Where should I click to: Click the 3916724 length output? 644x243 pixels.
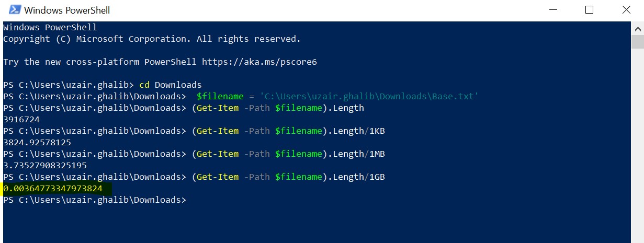coord(21,119)
